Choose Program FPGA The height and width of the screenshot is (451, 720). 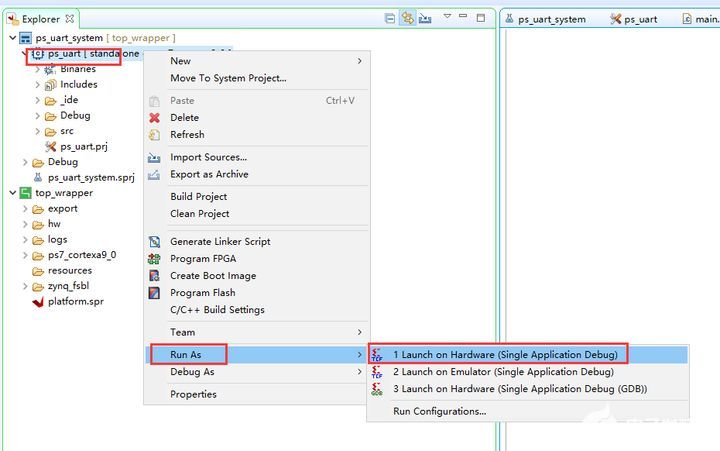[x=257, y=259]
